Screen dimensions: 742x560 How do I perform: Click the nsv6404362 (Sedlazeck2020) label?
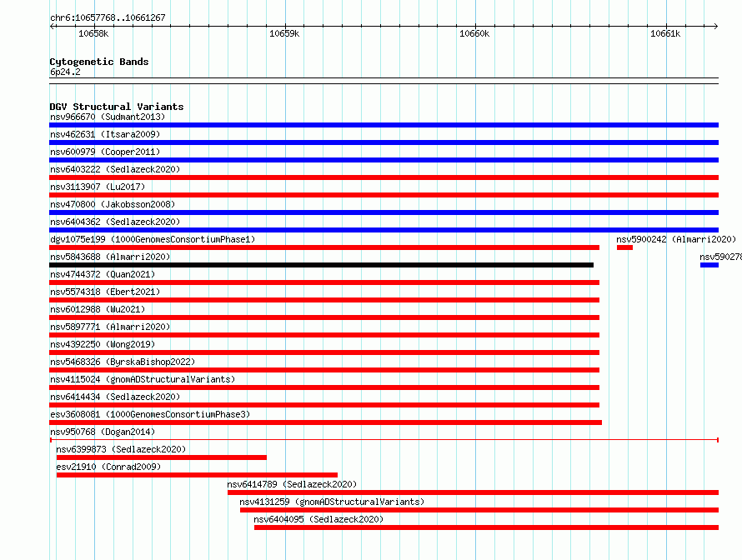[115, 222]
